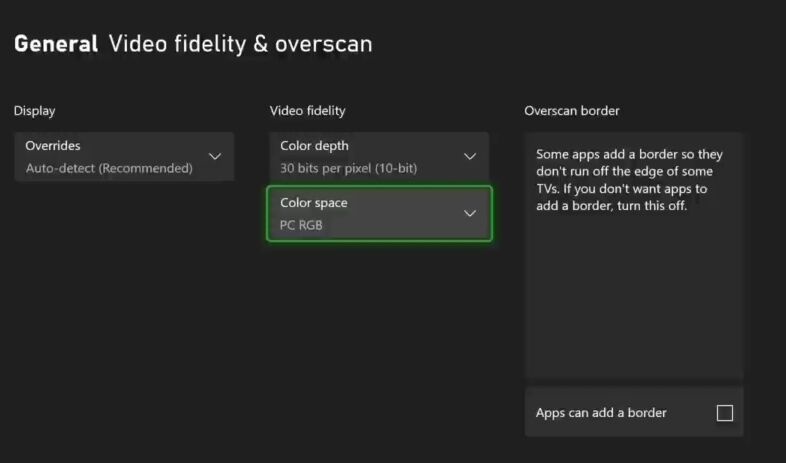Image resolution: width=786 pixels, height=463 pixels.
Task: Open the Overrides dropdown
Action: tap(124, 157)
